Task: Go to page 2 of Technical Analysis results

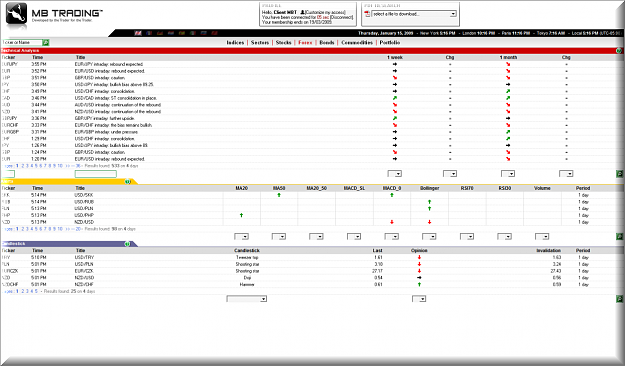Action: pos(23,166)
